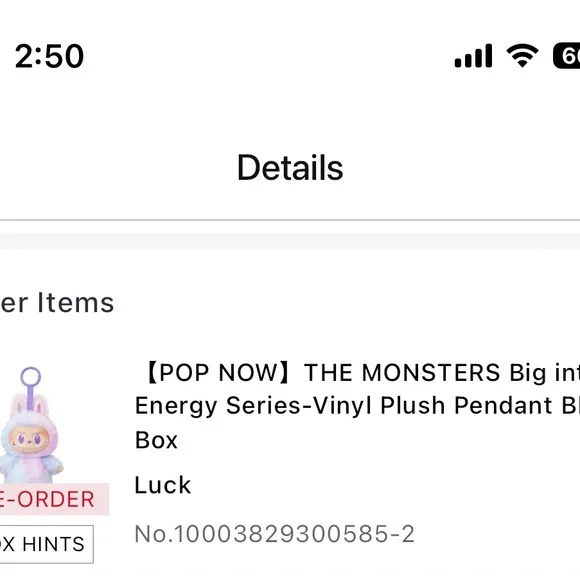The height and width of the screenshot is (580, 580).
Task: Tap the gray divider band below header
Action: pyautogui.click(x=290, y=240)
